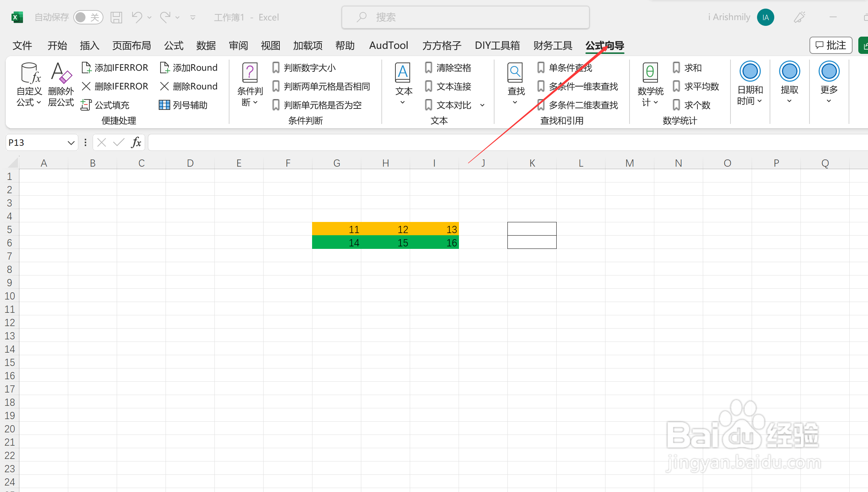Click the pen draw icon in title bar
The image size is (868, 492).
(x=799, y=17)
